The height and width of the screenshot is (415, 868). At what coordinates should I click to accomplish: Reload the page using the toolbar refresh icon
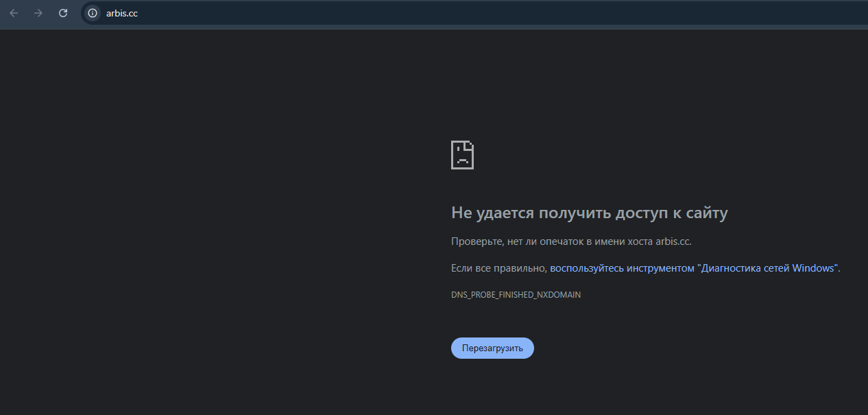click(63, 13)
